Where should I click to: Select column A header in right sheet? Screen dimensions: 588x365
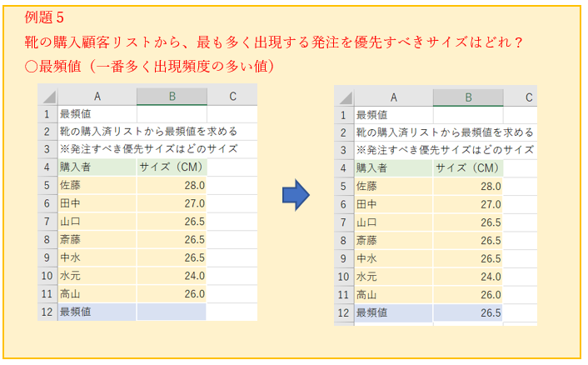[x=393, y=97]
